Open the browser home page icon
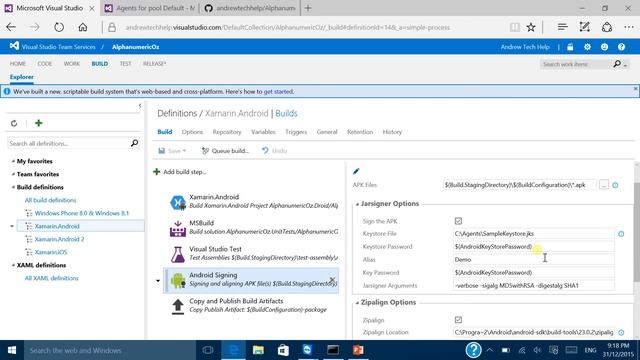Image resolution: width=640 pixels, height=360 pixels. (x=83, y=27)
